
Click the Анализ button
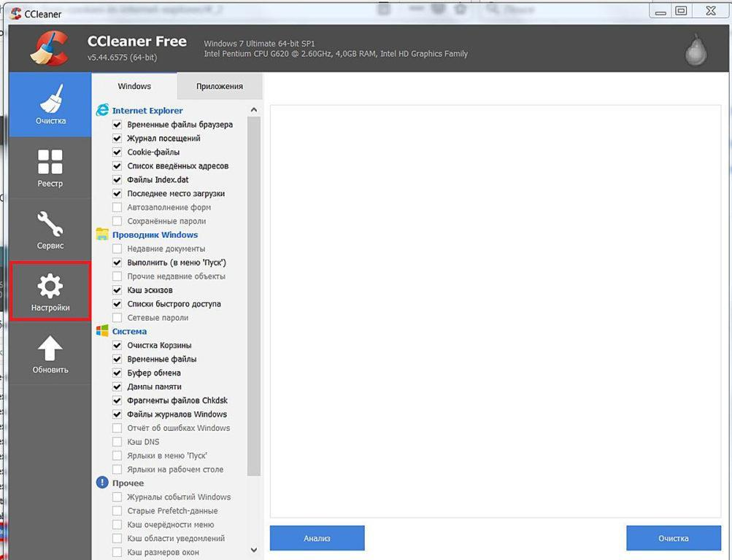click(x=317, y=538)
